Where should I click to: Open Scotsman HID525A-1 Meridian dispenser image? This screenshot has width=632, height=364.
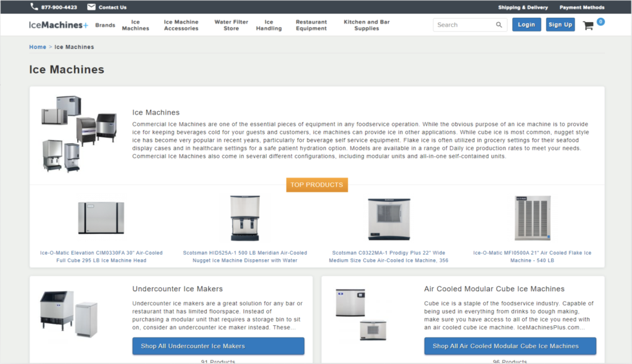244,218
